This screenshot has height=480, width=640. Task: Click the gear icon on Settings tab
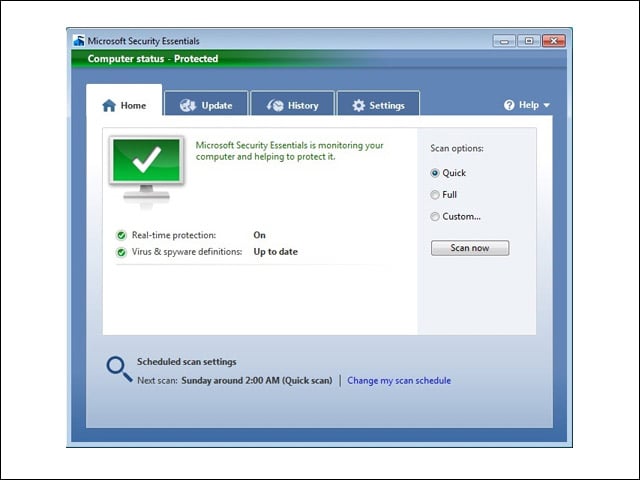point(358,105)
